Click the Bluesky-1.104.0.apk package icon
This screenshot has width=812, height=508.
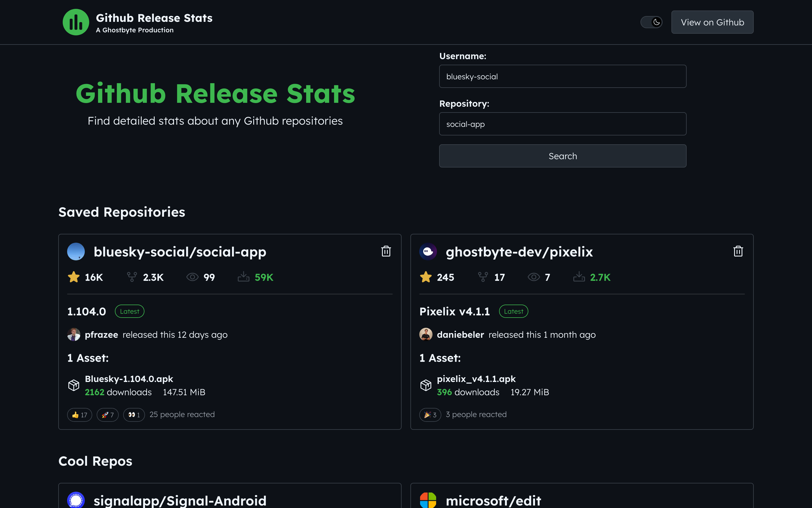coord(74,385)
